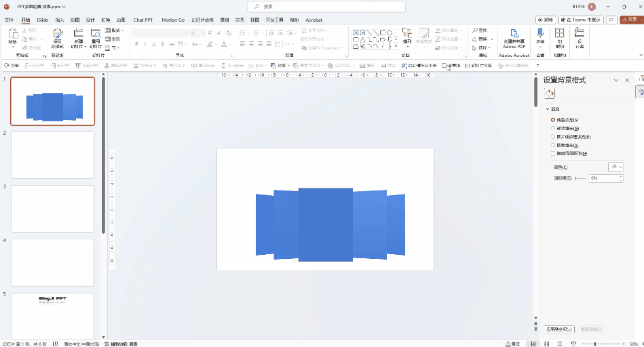Click the search box in title bar
The height and width of the screenshot is (347, 644).
(x=326, y=7)
